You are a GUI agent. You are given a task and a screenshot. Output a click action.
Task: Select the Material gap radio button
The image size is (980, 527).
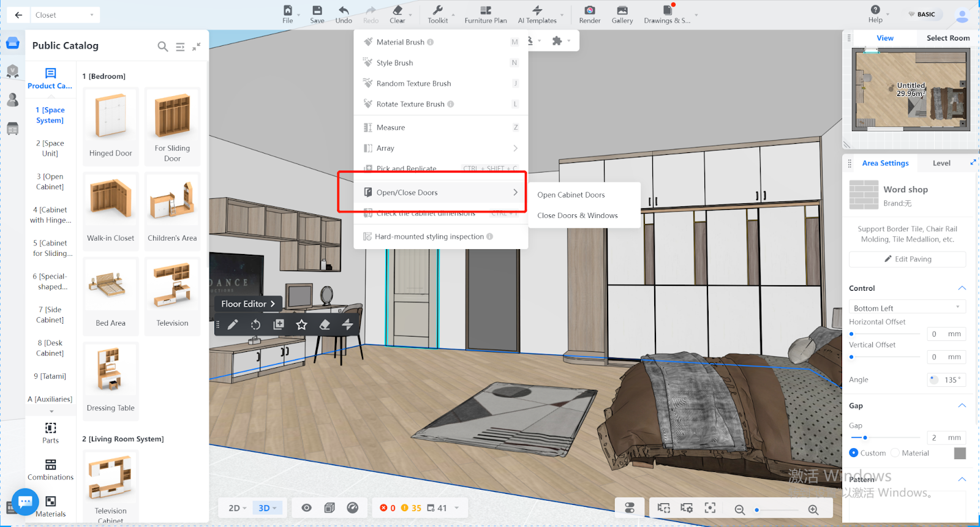pos(895,453)
